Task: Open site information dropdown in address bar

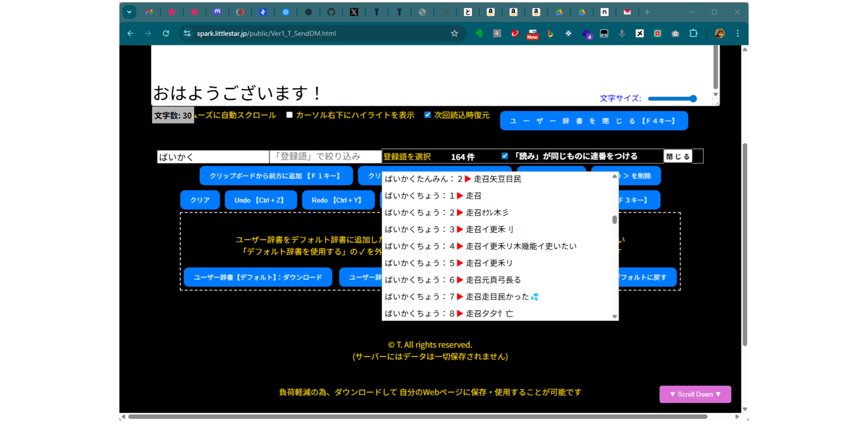Action: coord(187,34)
